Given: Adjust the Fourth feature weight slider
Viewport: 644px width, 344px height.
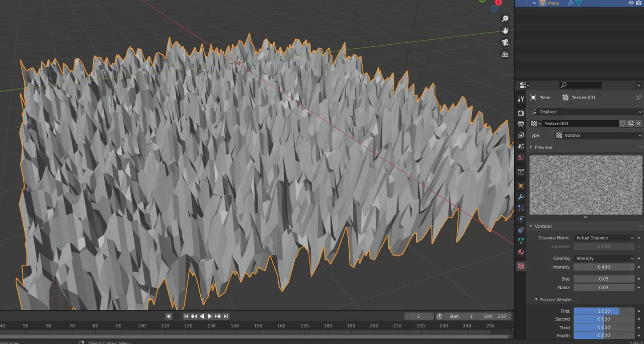Looking at the screenshot, I should (604, 335).
